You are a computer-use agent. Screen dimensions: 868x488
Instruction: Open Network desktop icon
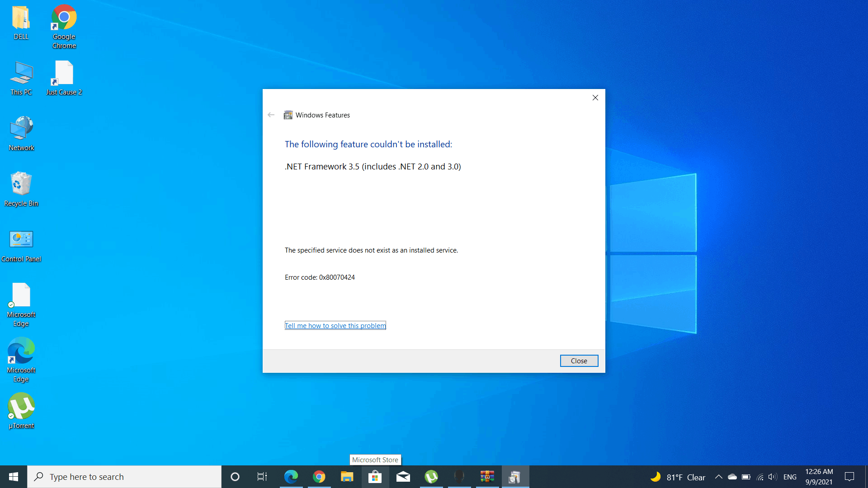[x=21, y=133]
